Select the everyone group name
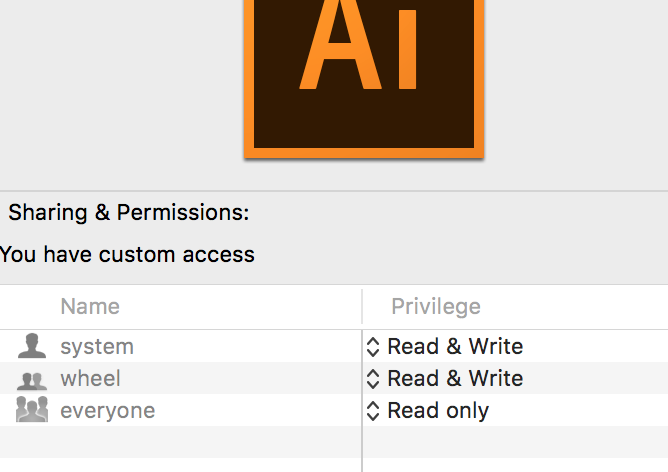 tap(108, 410)
